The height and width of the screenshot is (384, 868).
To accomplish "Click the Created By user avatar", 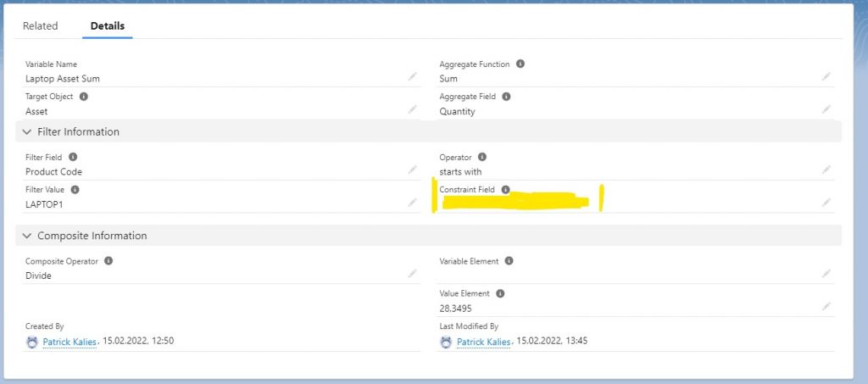I will (x=32, y=342).
